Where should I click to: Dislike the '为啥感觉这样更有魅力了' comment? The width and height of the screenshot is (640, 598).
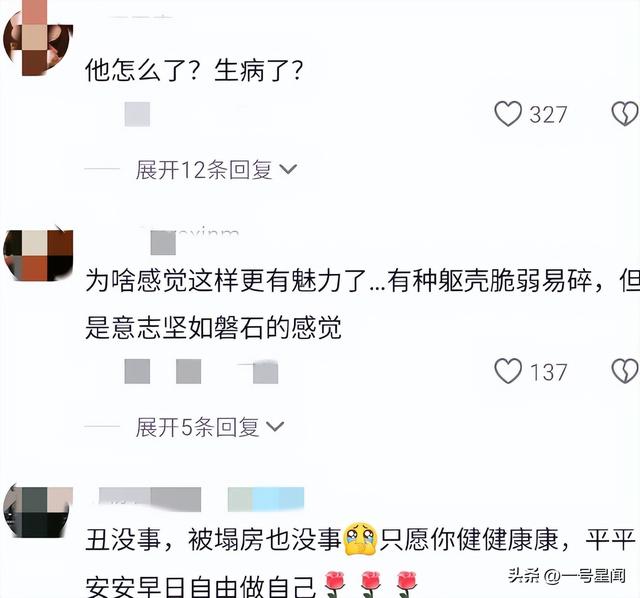[625, 371]
